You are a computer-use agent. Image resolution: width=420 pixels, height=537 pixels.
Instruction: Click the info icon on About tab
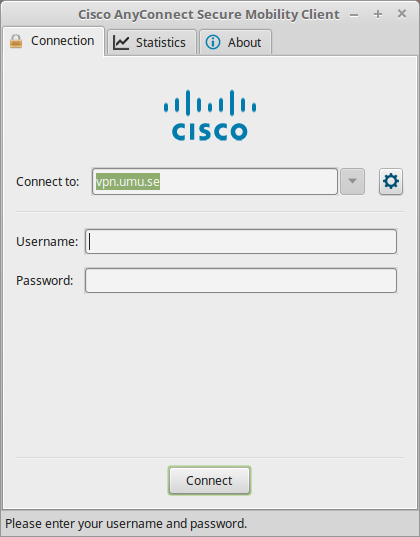point(213,42)
